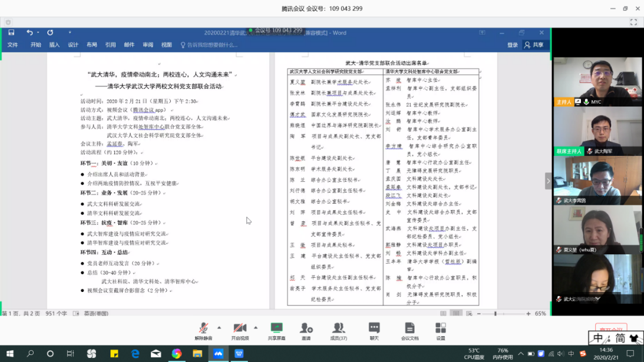
Task: Expand audio options arrow beside mute
Action: tap(219, 328)
